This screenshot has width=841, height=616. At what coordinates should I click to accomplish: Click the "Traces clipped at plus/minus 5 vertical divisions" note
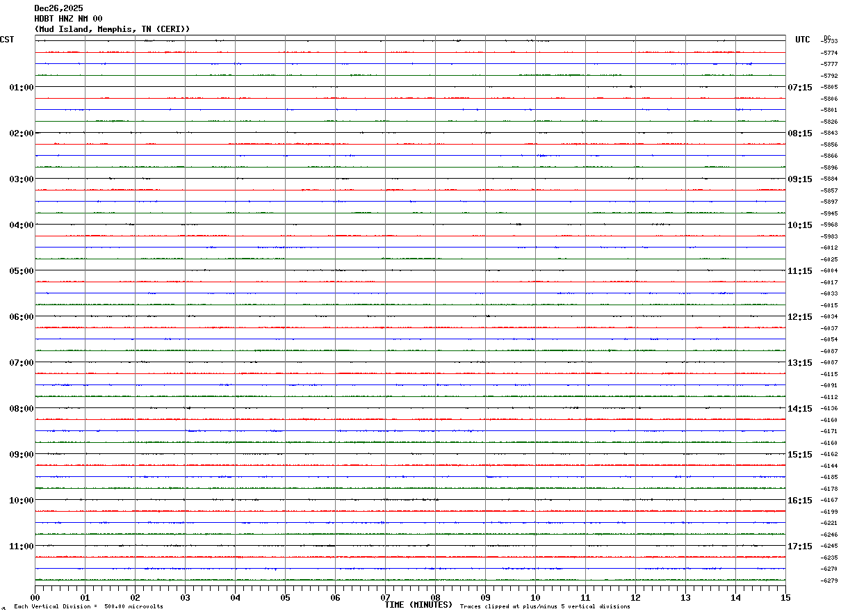pos(545,606)
